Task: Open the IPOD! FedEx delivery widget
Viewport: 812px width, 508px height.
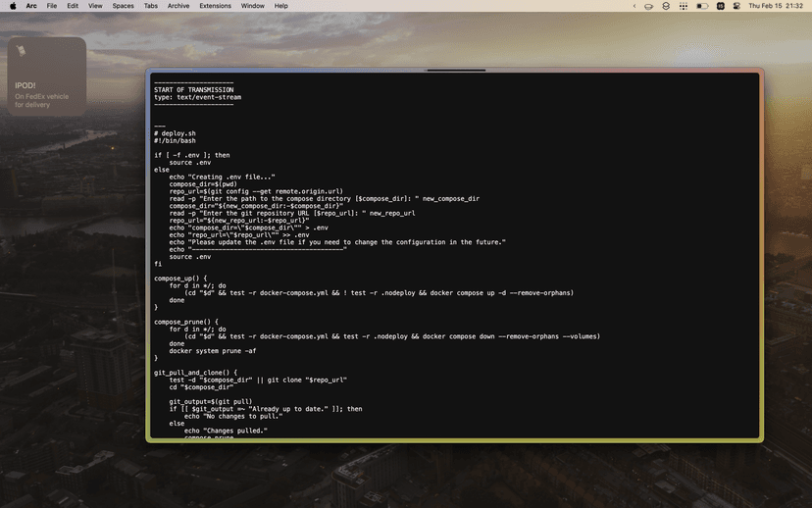Action: (x=47, y=76)
